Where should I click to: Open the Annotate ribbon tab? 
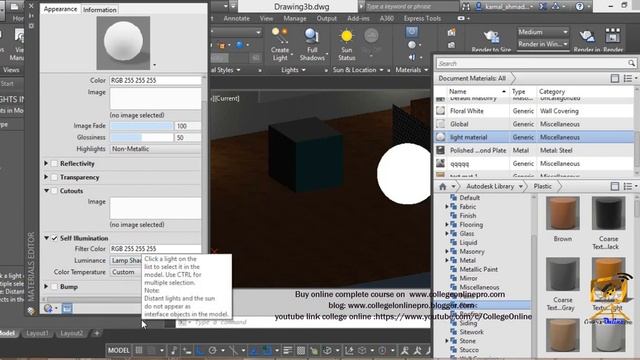236,18
